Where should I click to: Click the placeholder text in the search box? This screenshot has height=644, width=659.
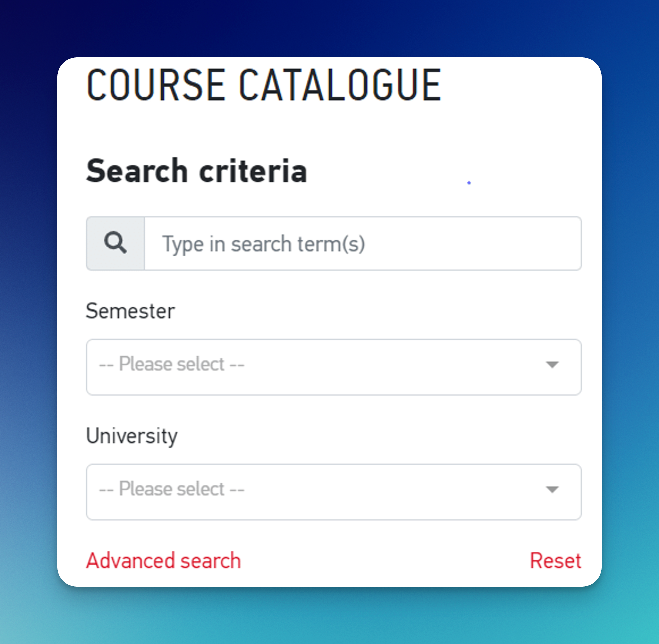pyautogui.click(x=264, y=244)
